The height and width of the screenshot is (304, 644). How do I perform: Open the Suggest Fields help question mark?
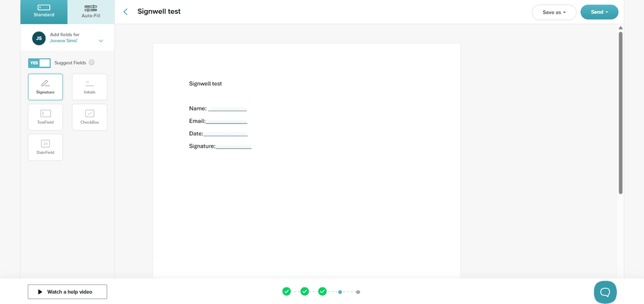coord(92,63)
